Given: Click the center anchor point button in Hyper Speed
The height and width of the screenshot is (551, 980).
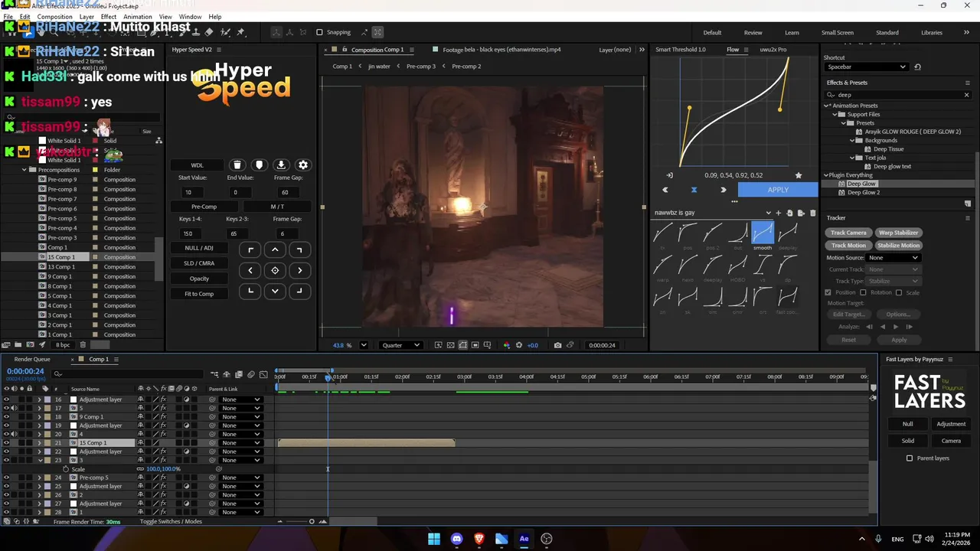Looking at the screenshot, I should coord(275,270).
